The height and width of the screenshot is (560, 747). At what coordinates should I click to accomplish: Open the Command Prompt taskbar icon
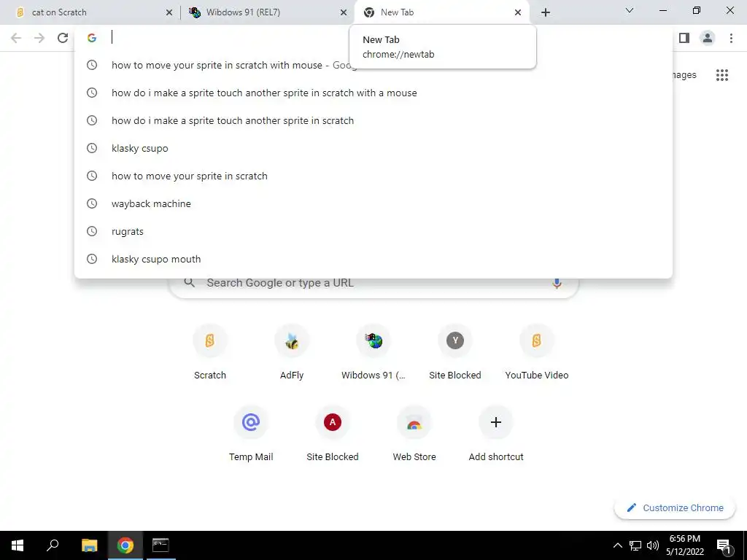[x=160, y=545]
